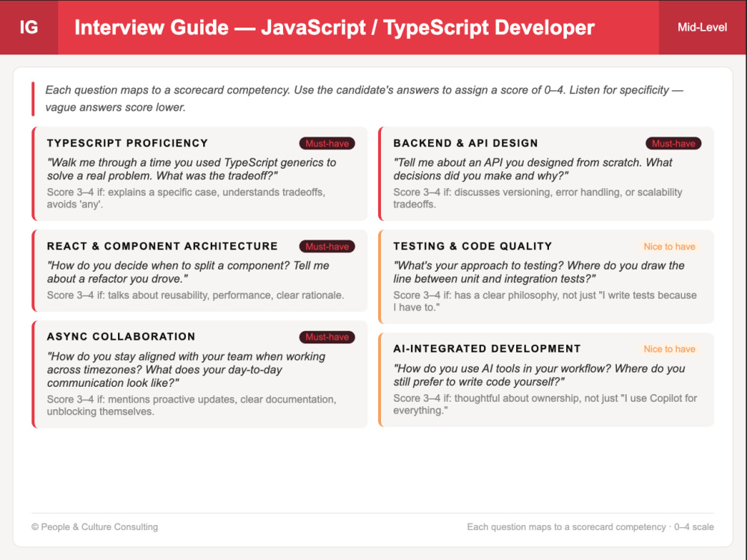Viewport: 747px width, 560px height.
Task: Click the approach to testing question
Action: pyautogui.click(x=539, y=272)
